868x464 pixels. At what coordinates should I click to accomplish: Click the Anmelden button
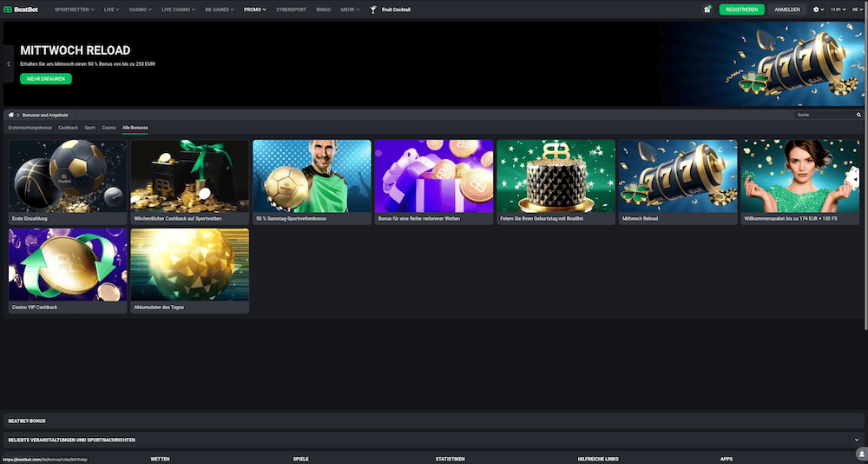click(x=787, y=10)
